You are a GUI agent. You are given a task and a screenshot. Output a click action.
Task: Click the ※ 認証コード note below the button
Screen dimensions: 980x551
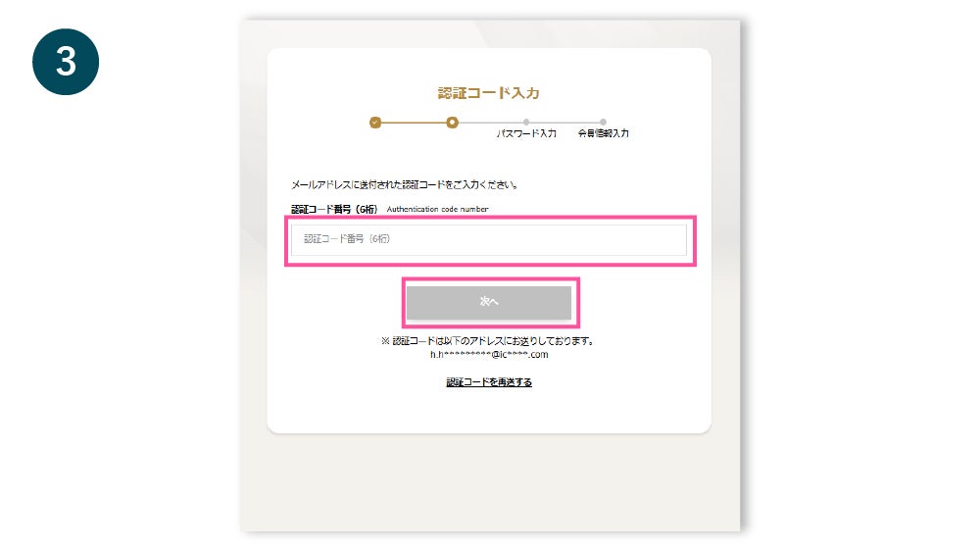[489, 341]
